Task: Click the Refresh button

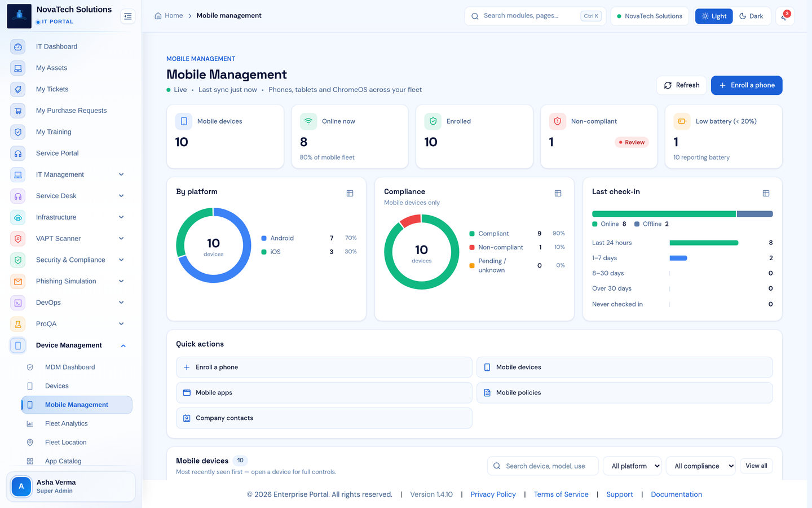Action: tap(681, 85)
